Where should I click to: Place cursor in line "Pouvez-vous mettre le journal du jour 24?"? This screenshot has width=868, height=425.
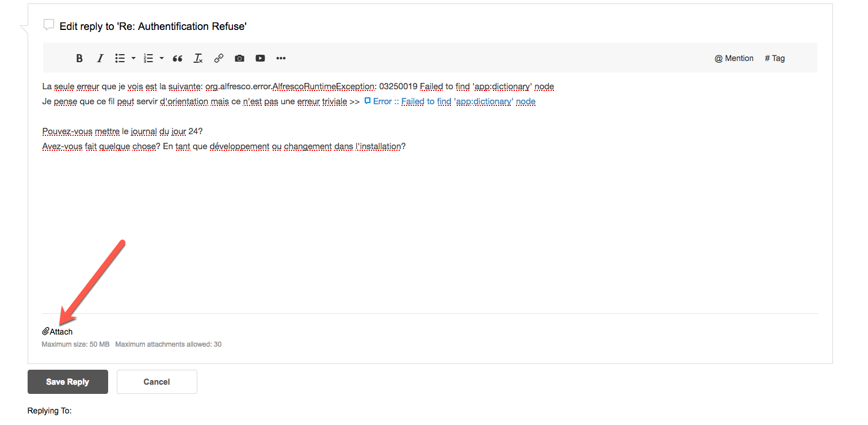[123, 131]
